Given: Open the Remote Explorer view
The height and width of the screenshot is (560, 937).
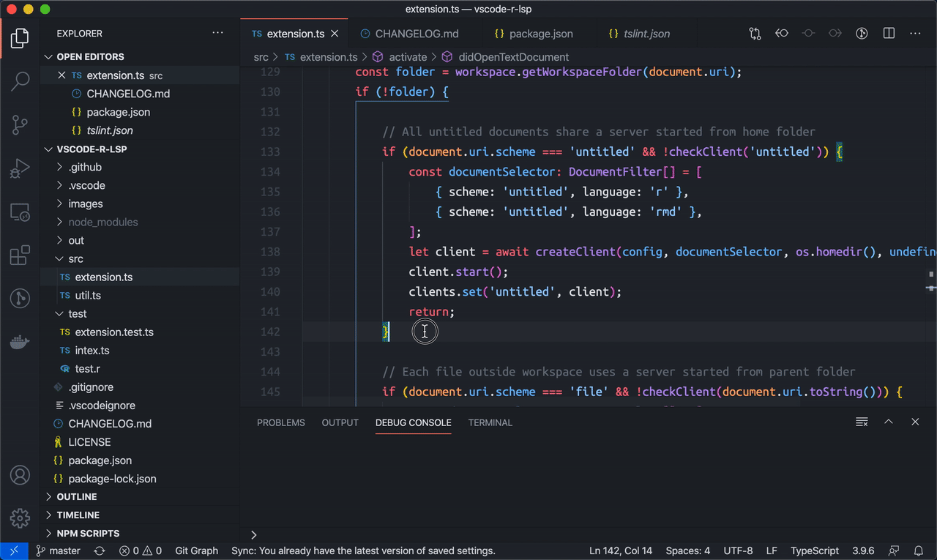Looking at the screenshot, I should (x=20, y=212).
